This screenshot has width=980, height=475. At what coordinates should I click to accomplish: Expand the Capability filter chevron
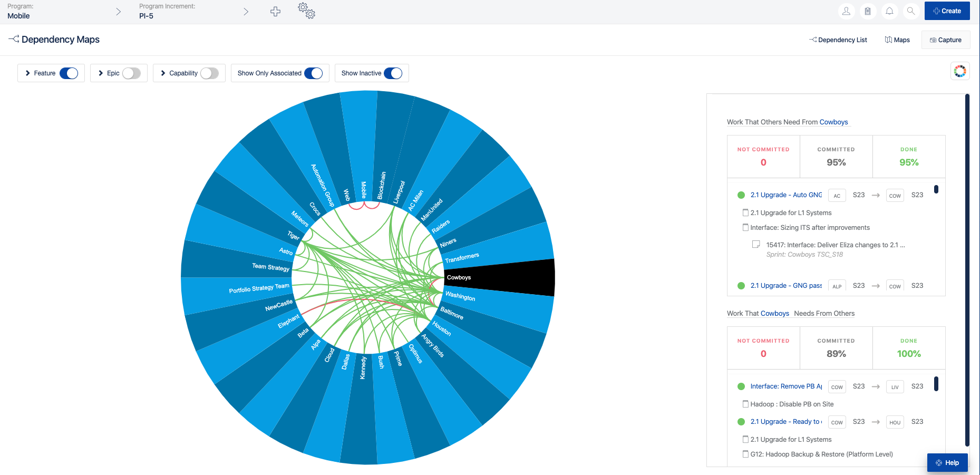(163, 73)
